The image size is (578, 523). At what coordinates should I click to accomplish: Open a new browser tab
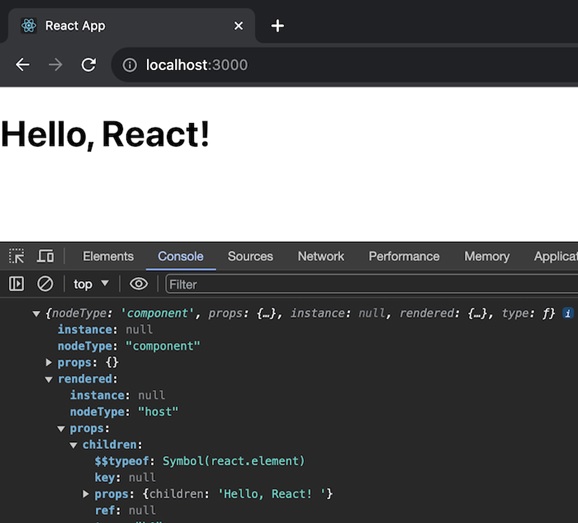[x=277, y=26]
